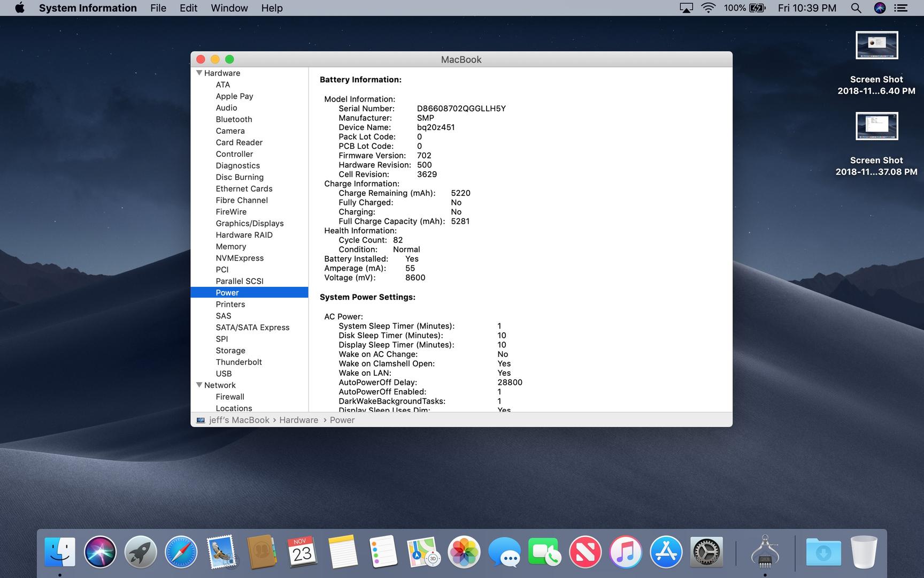This screenshot has height=578, width=924.
Task: Select the 37.08 PM Screen Shot thumbnail
Action: (876, 126)
